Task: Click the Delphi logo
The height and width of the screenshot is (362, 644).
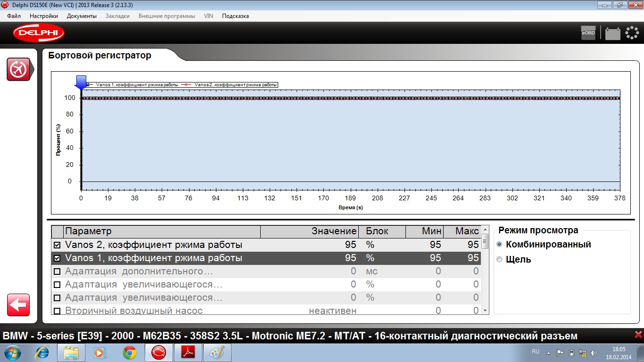Action: pos(39,33)
